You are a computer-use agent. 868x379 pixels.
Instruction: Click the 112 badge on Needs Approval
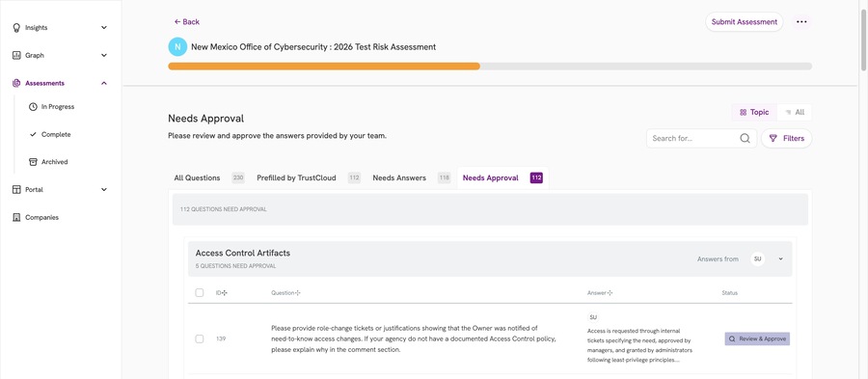tap(536, 178)
